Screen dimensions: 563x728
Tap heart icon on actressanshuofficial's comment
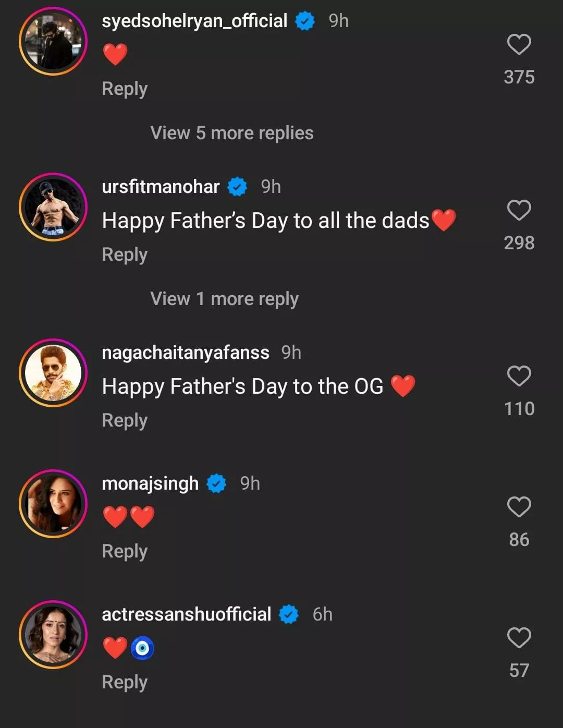tap(519, 638)
